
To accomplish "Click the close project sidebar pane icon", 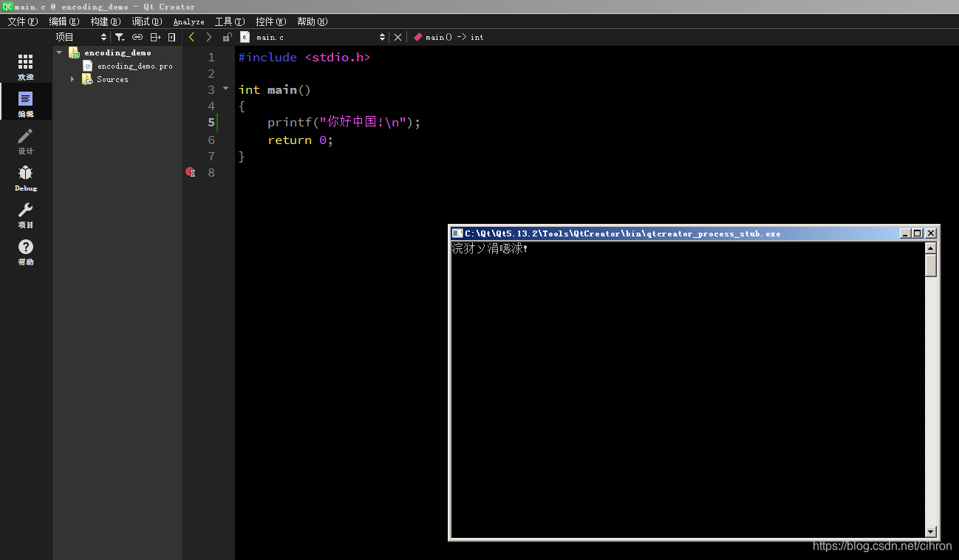I will pos(171,37).
